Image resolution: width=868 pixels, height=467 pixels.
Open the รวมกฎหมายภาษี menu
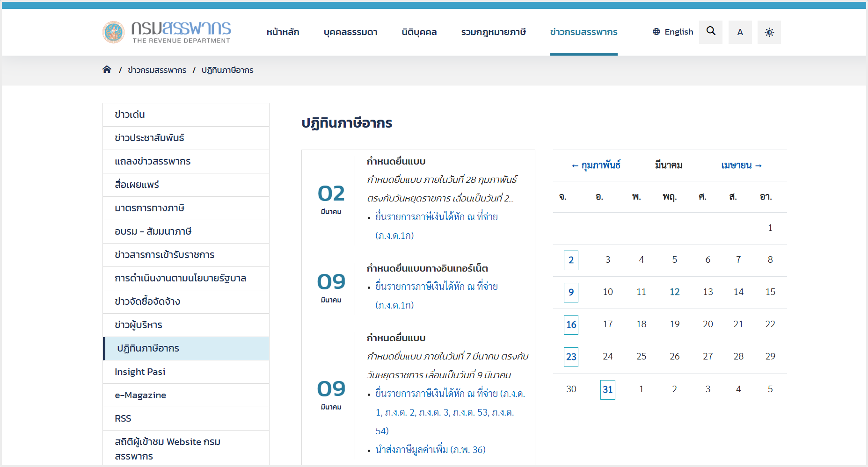(493, 32)
